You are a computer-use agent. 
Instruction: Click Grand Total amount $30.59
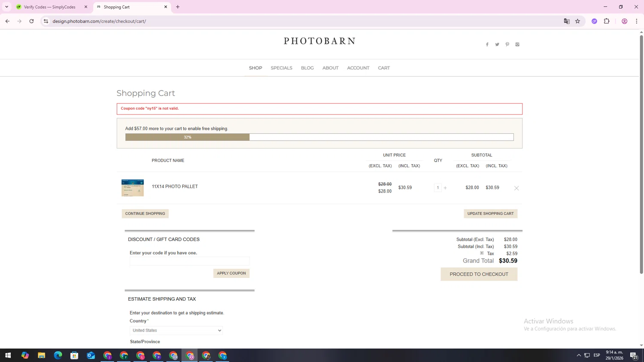coord(508,261)
